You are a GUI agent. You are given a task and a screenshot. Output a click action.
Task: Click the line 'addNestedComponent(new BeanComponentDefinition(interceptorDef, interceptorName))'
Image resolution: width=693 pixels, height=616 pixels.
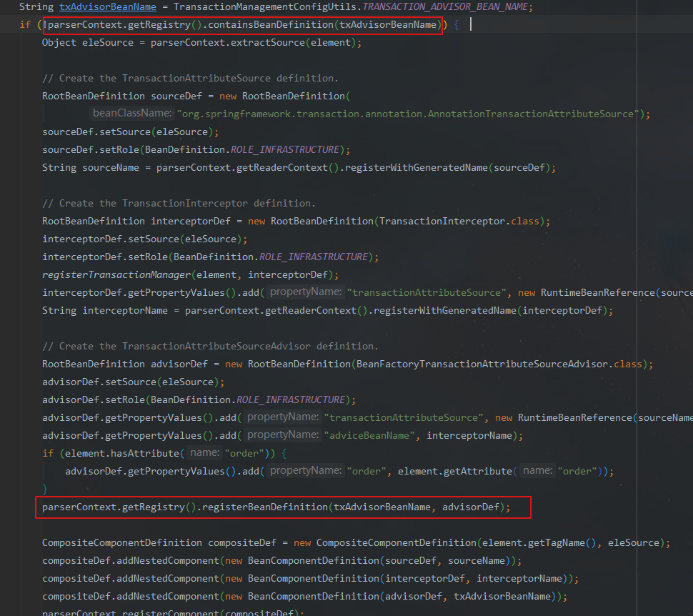pyautogui.click(x=310, y=578)
